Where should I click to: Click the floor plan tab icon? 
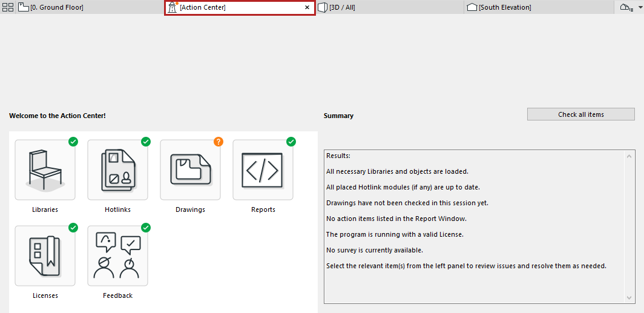(x=24, y=7)
